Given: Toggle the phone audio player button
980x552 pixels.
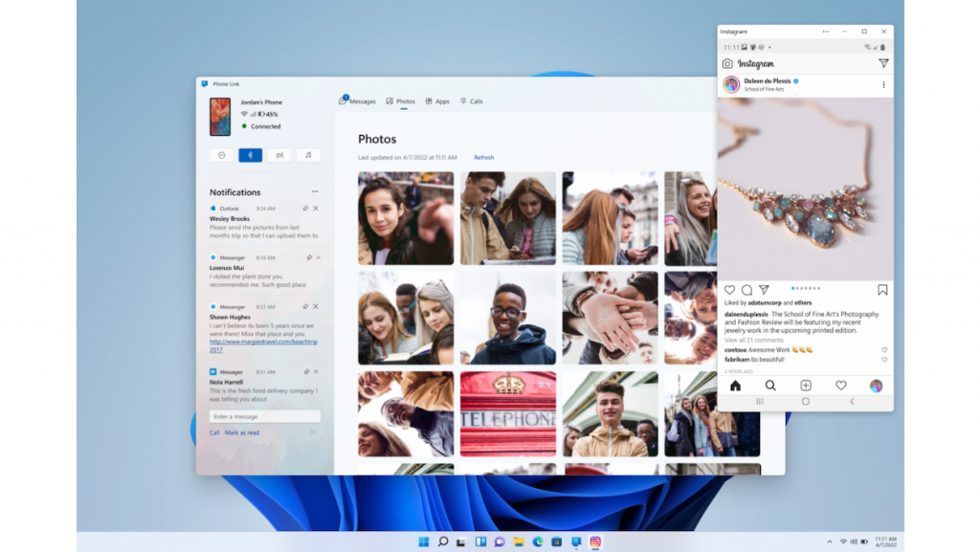Looking at the screenshot, I should (x=307, y=155).
